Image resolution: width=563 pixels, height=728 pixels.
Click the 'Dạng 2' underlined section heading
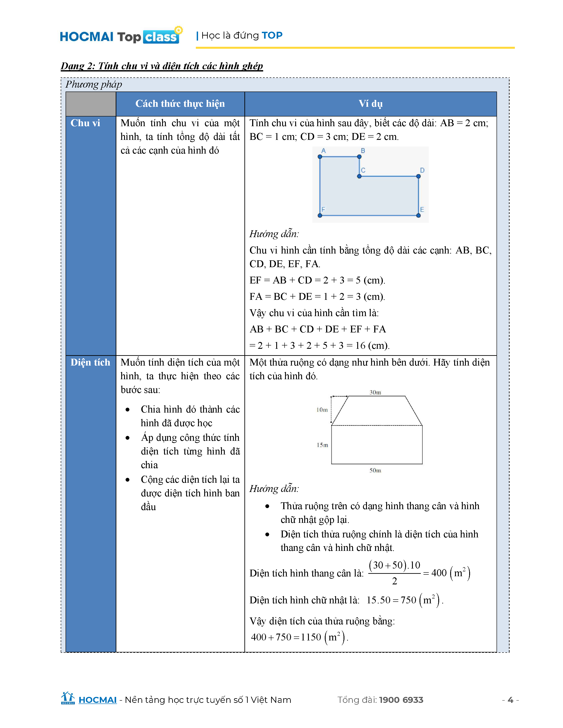pos(162,66)
